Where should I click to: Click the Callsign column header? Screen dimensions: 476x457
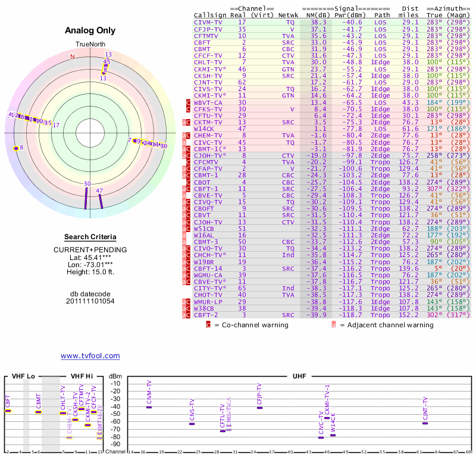[209, 15]
